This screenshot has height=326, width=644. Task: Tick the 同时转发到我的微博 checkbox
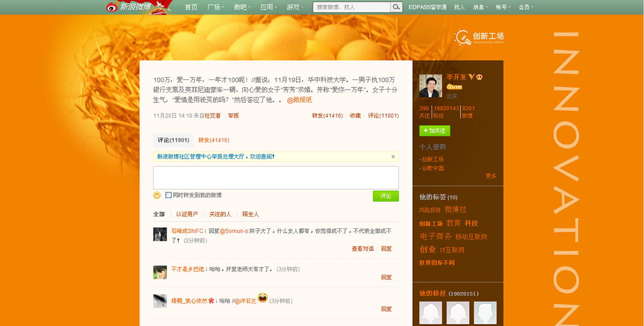click(x=169, y=195)
